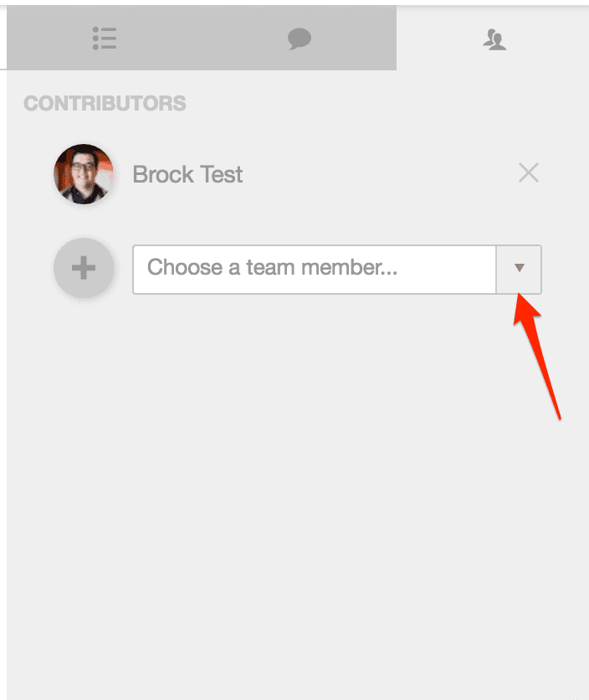Open the profile picture beside Brock Test
589x700 pixels.
[84, 174]
